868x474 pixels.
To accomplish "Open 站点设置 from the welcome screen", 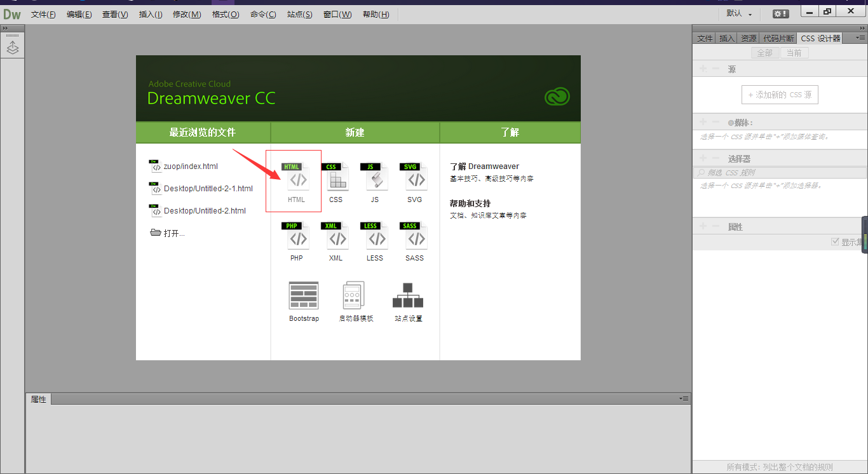I will pyautogui.click(x=407, y=300).
